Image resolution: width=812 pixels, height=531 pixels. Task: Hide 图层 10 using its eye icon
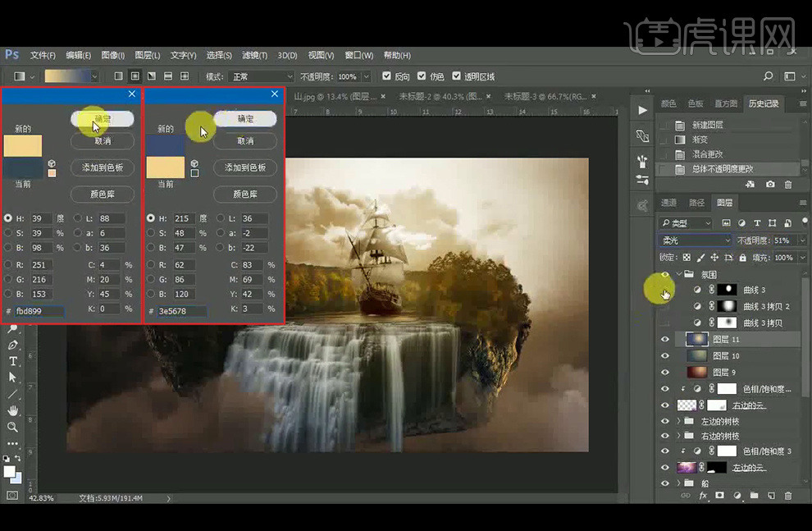(665, 355)
